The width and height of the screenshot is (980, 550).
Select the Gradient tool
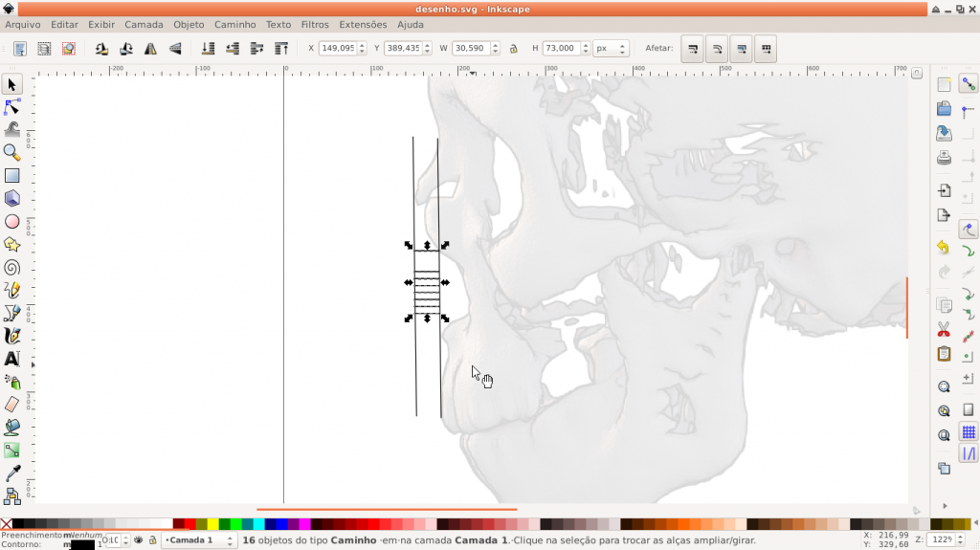point(11,451)
